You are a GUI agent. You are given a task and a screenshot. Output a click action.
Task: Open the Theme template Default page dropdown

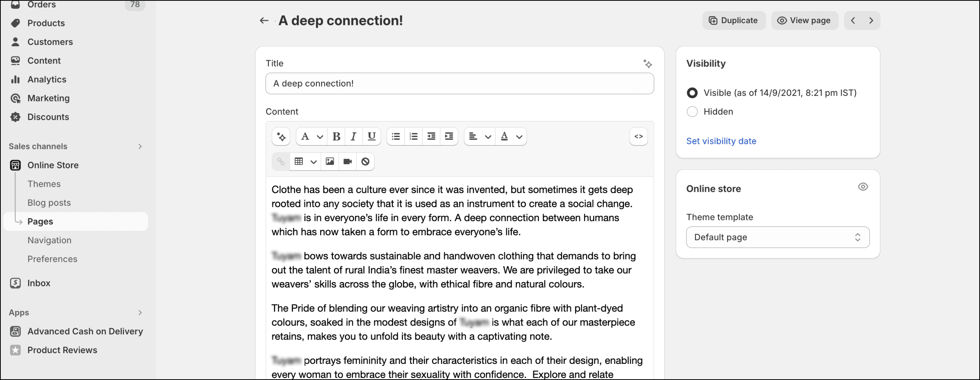(x=778, y=237)
